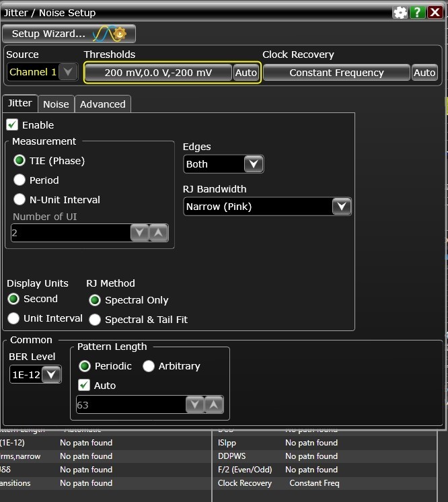Click the F/2 (Even/Odd) result label
448x502 pixels.
[x=245, y=470]
